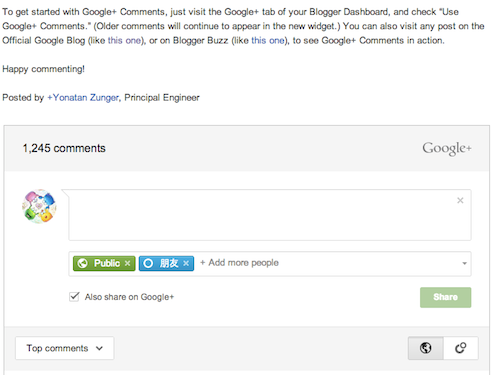The height and width of the screenshot is (375, 500).
Task: Remove the Public chip via its X
Action: 127,263
